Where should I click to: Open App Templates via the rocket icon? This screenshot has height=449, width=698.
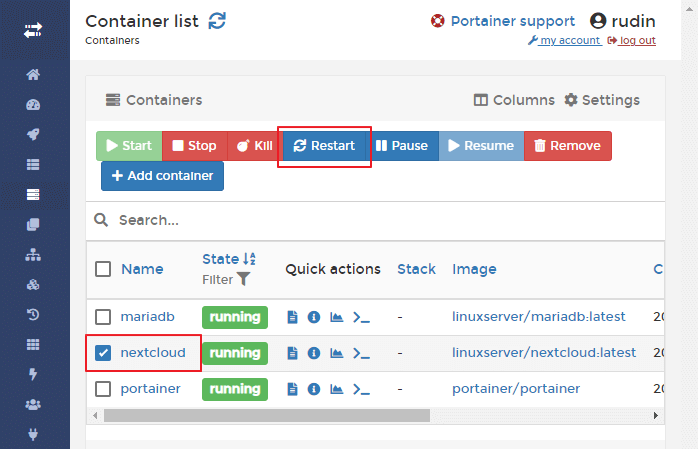[33, 134]
